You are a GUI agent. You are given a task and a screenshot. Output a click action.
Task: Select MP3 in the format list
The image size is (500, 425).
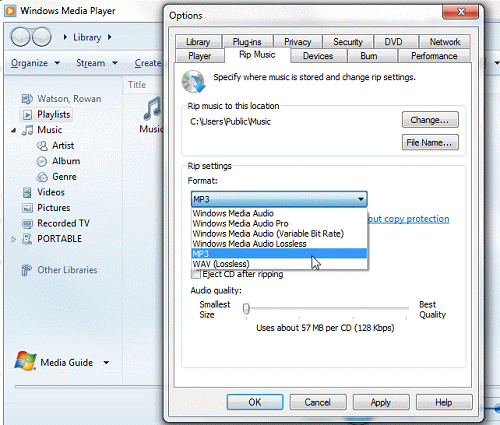[x=279, y=254]
